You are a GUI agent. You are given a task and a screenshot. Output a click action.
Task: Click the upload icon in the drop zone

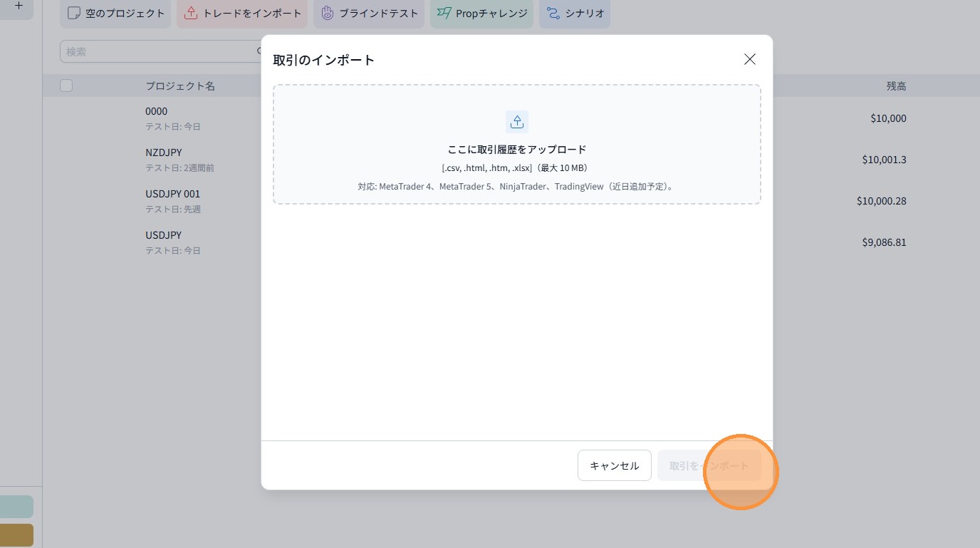pyautogui.click(x=517, y=121)
